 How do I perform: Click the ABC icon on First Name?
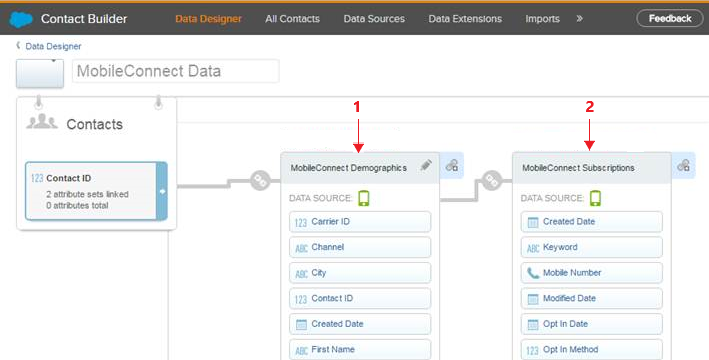(301, 351)
